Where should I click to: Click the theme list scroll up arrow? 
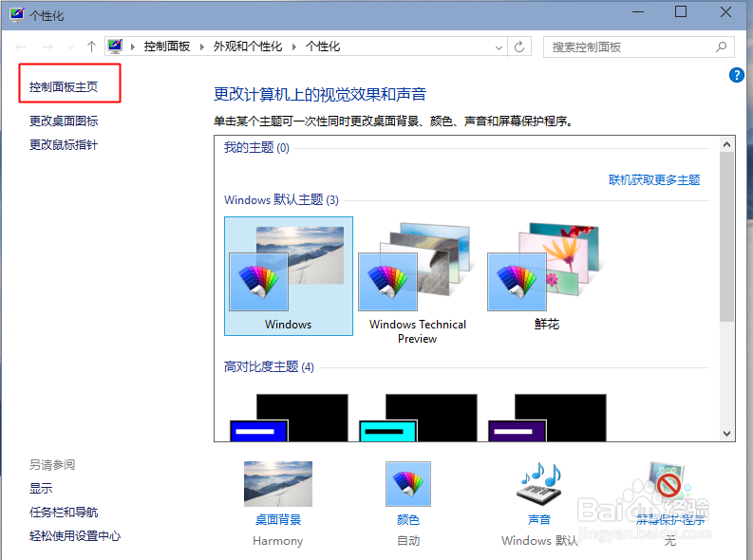(x=726, y=144)
